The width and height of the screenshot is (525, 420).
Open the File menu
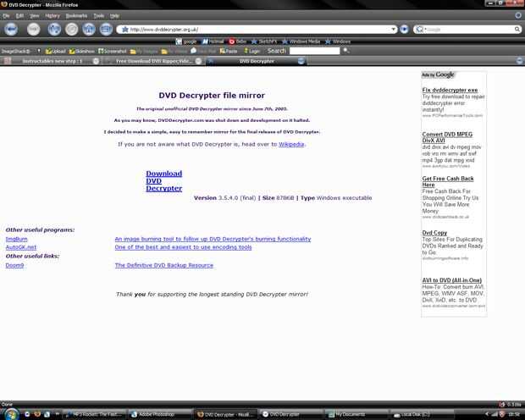(x=6, y=16)
